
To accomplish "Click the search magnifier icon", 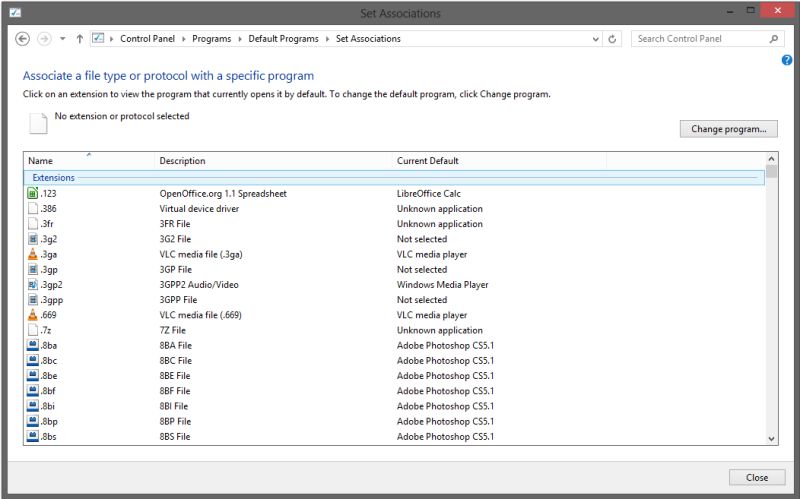I will [x=773, y=39].
